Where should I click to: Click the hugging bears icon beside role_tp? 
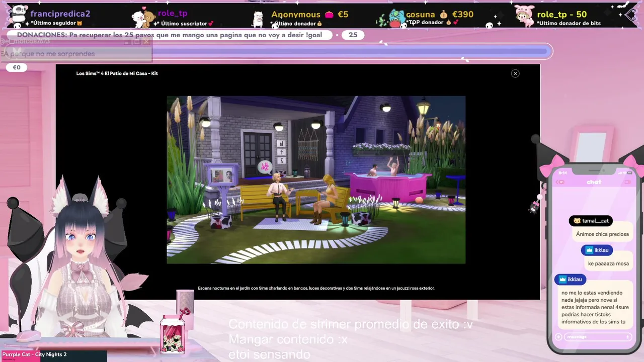click(143, 18)
